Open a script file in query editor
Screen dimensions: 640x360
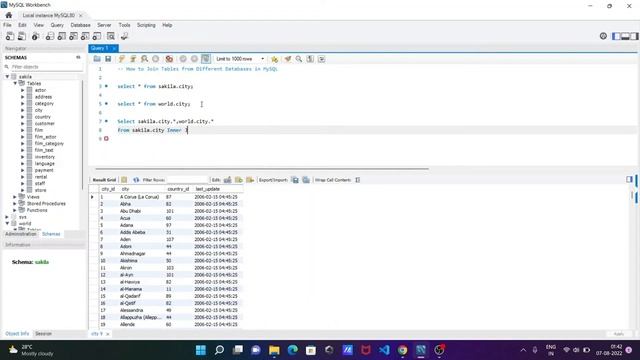97,59
